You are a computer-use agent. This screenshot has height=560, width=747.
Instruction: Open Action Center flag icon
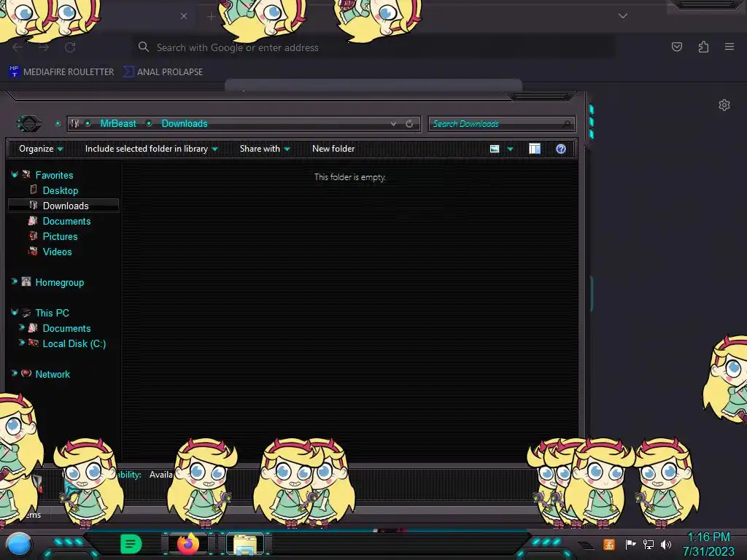coord(631,544)
